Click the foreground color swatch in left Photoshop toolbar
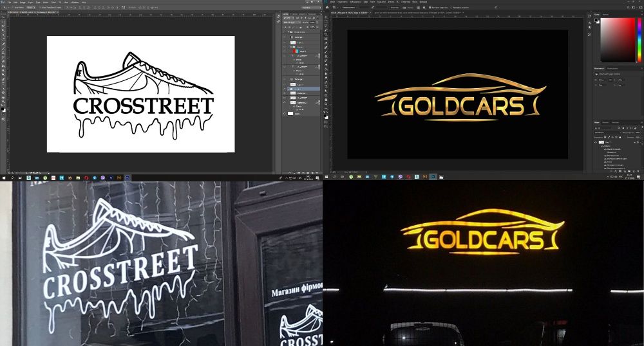Viewport: 644px width, 346px height. pos(3,109)
